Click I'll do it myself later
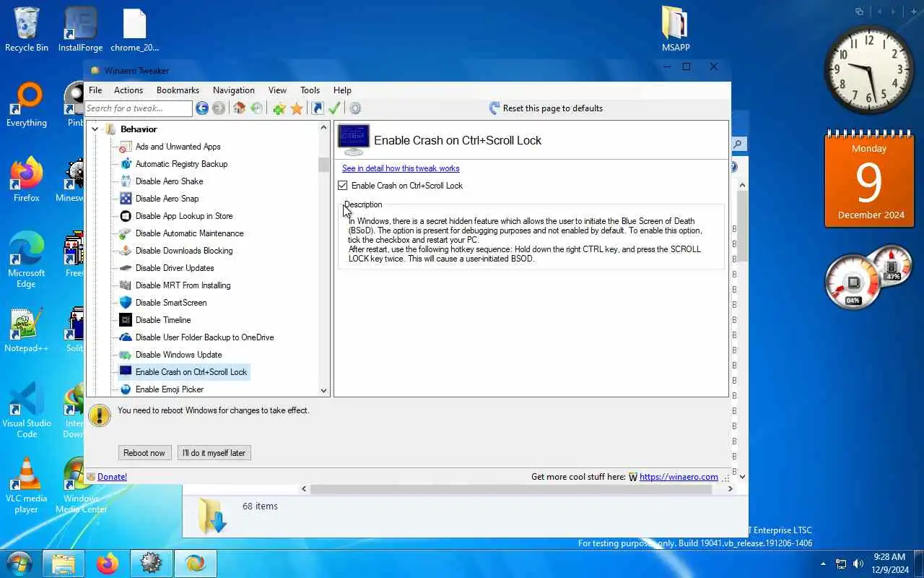 coord(214,453)
